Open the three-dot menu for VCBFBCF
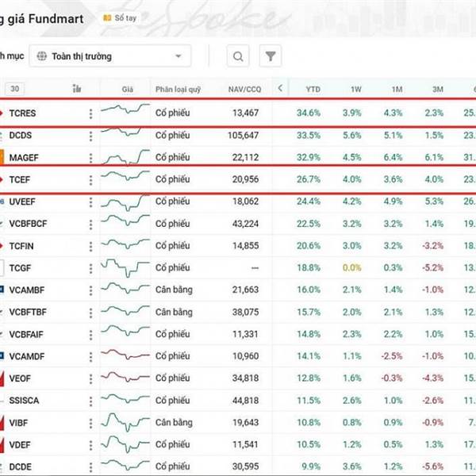 coord(90,224)
